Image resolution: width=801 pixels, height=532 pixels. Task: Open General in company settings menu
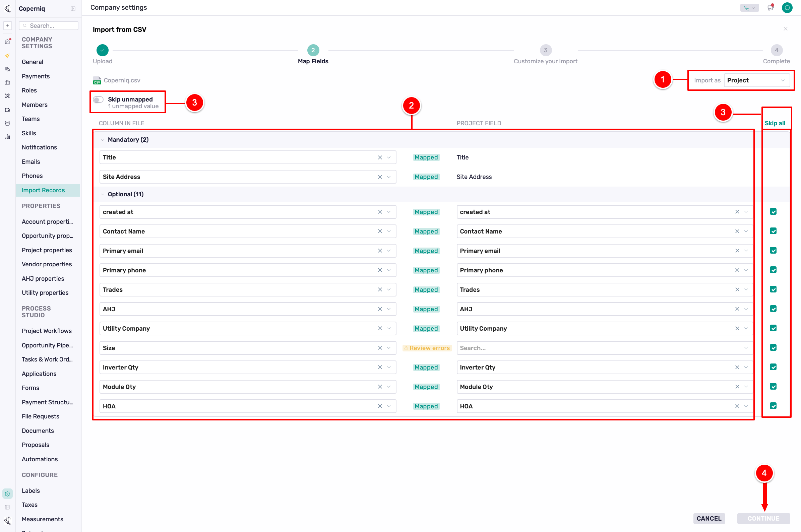click(x=32, y=62)
